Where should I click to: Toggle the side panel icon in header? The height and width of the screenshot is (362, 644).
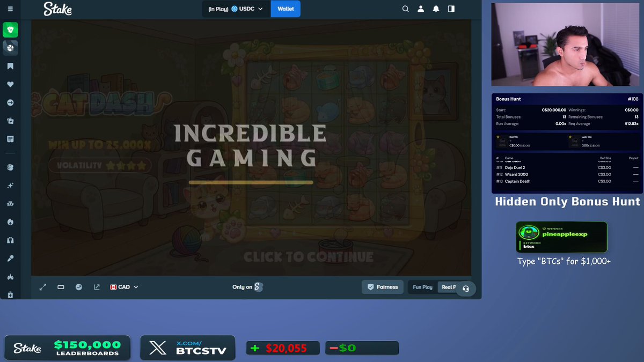coord(451,9)
